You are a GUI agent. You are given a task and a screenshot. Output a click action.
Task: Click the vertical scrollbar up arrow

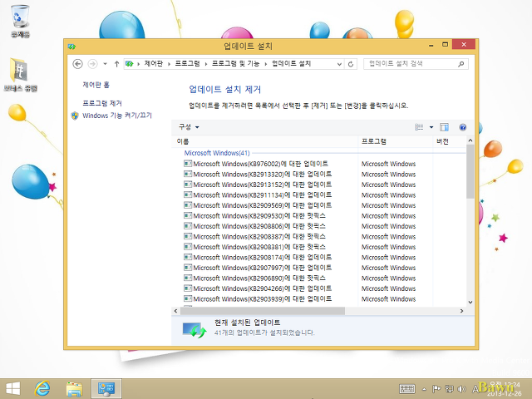coord(470,140)
